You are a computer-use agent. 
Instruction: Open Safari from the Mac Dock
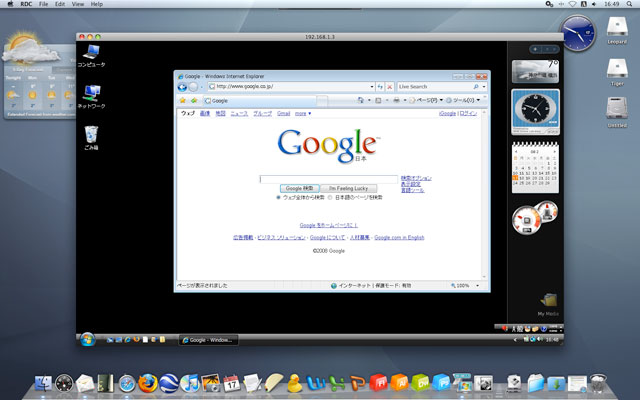(x=127, y=384)
